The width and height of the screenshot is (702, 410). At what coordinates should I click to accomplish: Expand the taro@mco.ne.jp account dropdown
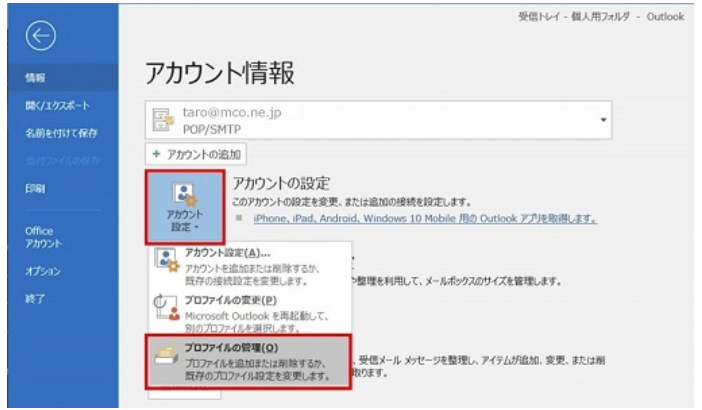603,120
